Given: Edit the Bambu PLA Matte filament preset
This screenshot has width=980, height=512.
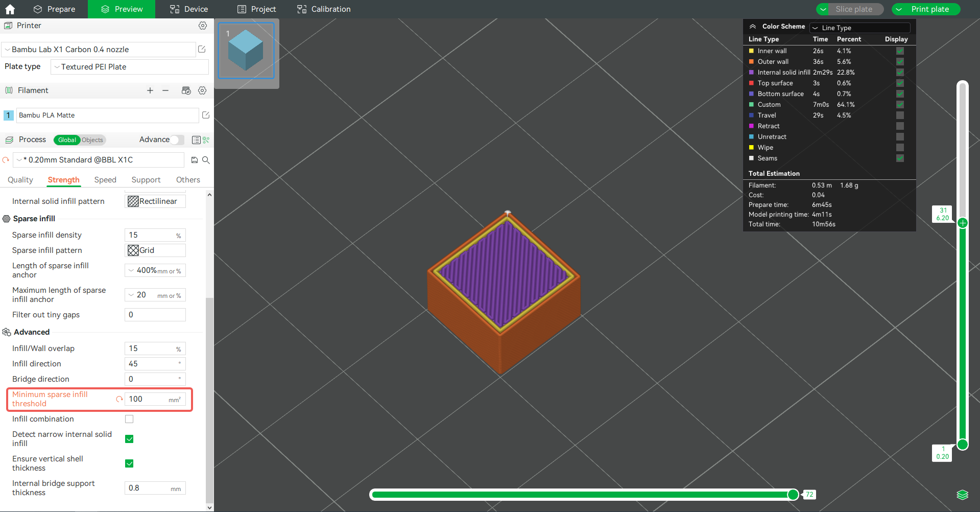Looking at the screenshot, I should [x=206, y=115].
